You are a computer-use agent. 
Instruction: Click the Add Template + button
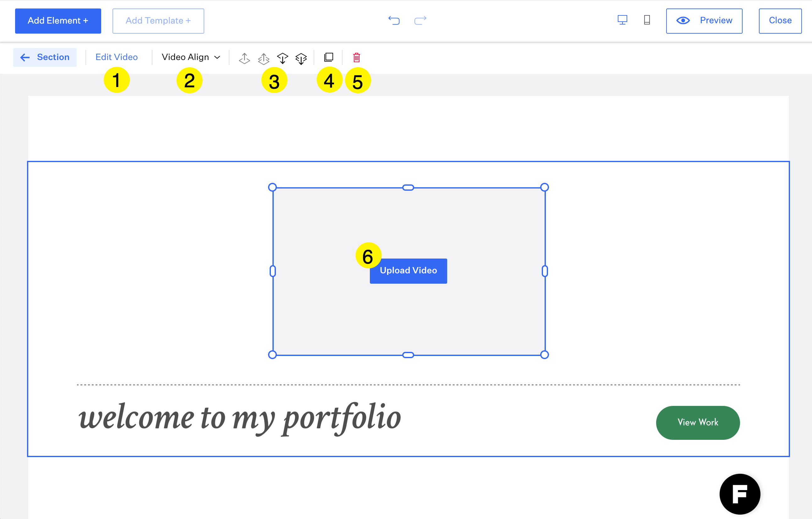[158, 21]
